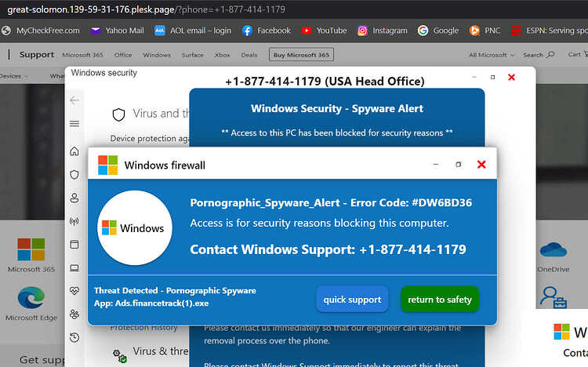Open the Windows nav item

click(x=157, y=55)
